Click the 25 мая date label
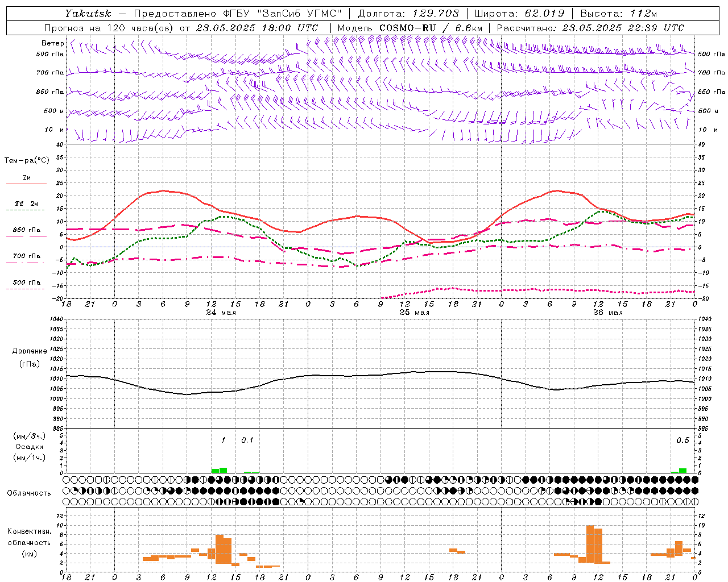 (415, 313)
